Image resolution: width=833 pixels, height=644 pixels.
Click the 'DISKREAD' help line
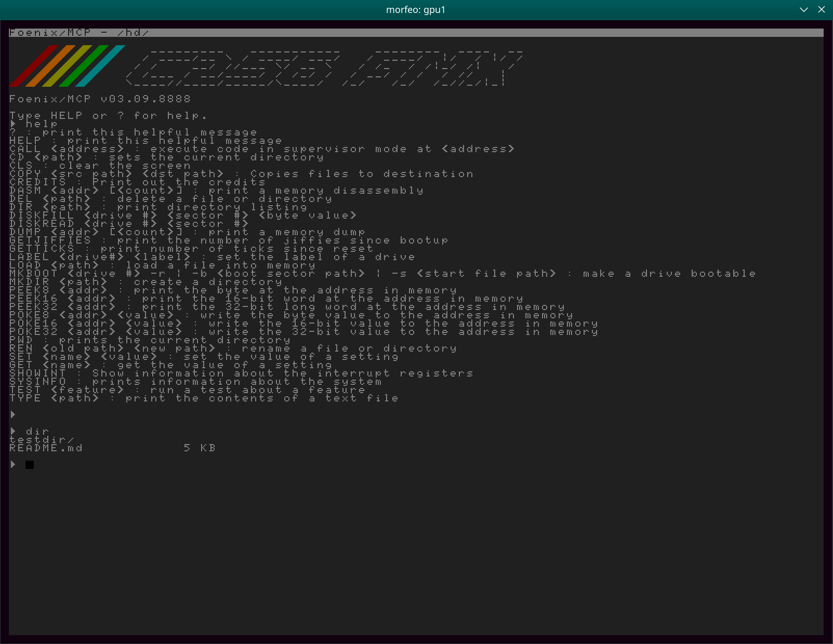pyautogui.click(x=129, y=223)
